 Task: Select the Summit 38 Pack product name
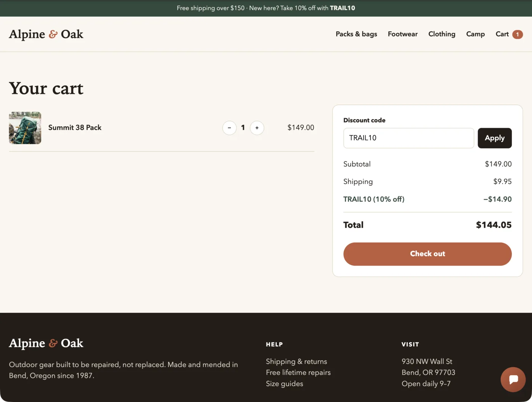point(75,127)
